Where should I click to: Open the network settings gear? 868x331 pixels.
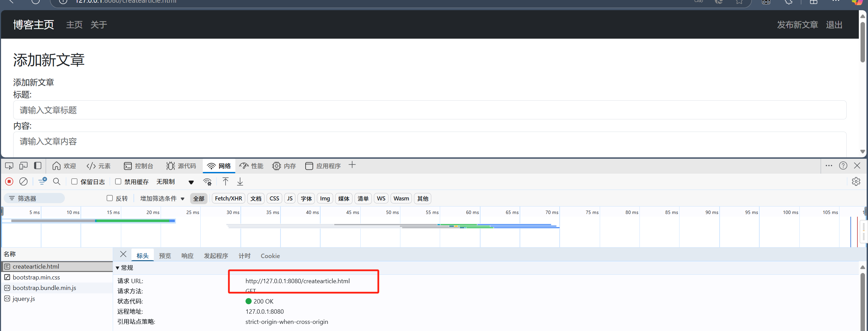(856, 182)
